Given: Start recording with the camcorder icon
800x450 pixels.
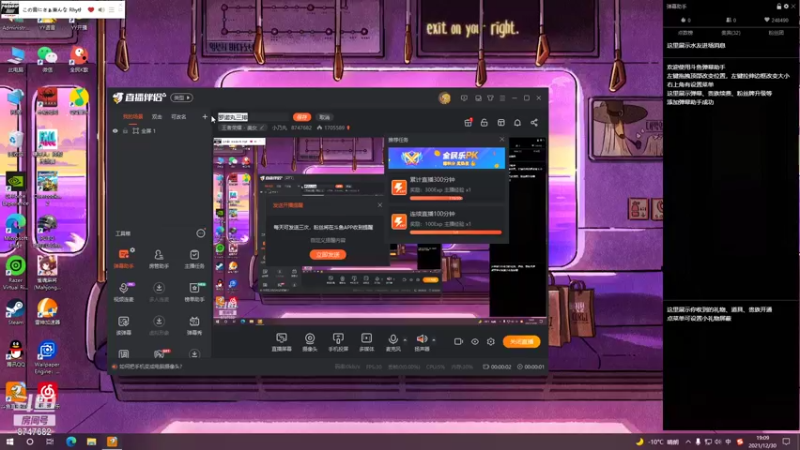Looking at the screenshot, I should (x=458, y=341).
